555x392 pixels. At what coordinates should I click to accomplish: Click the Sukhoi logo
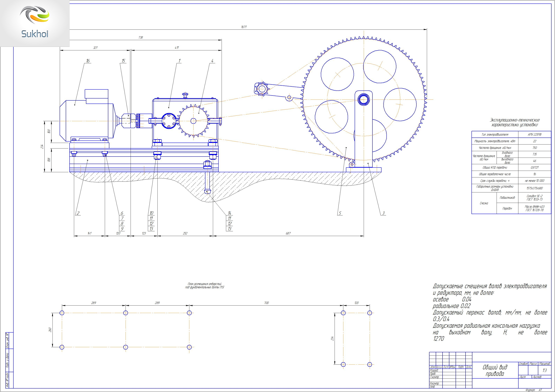click(x=35, y=23)
